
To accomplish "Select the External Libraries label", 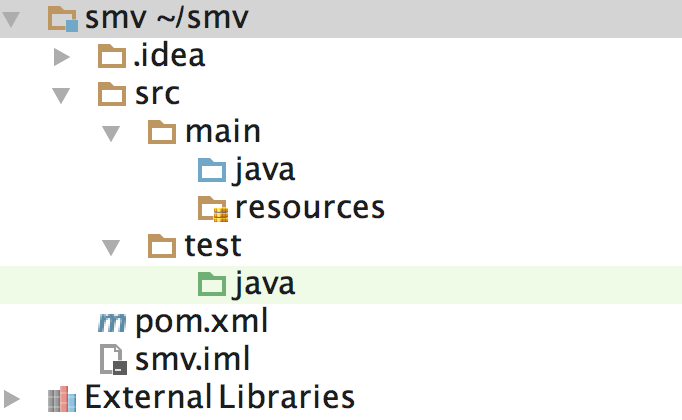I will tap(219, 398).
